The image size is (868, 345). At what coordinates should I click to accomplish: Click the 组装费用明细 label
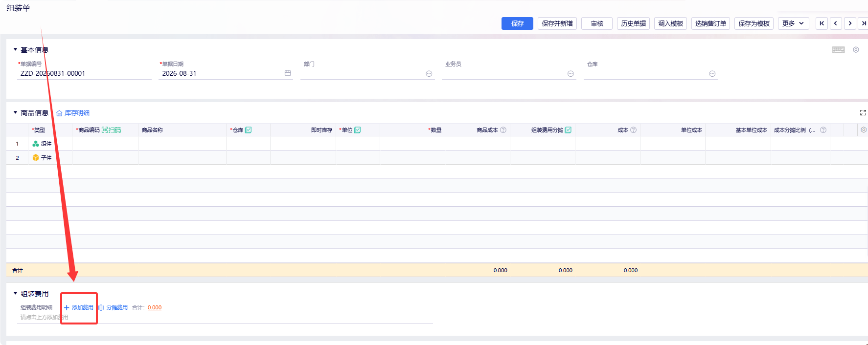(36, 307)
